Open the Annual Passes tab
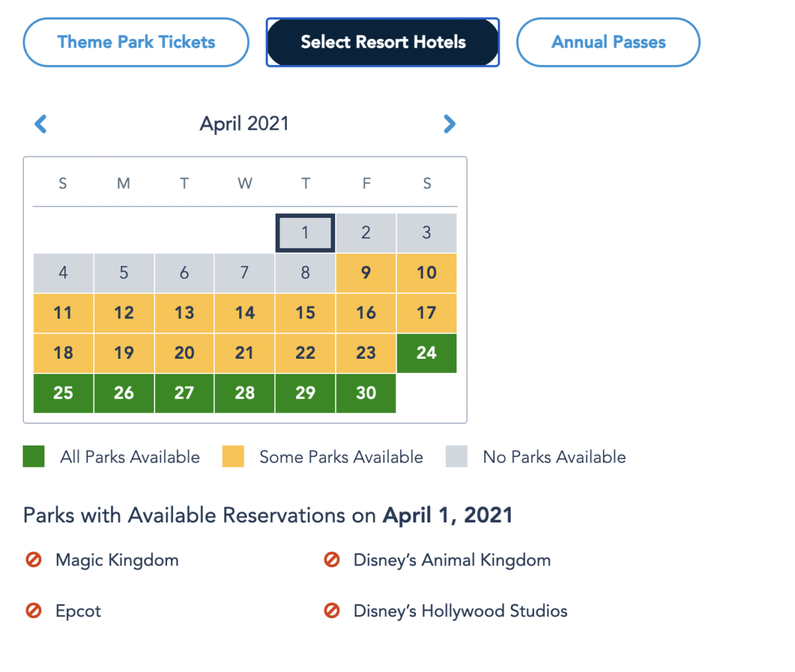The height and width of the screenshot is (672, 795). click(x=608, y=42)
